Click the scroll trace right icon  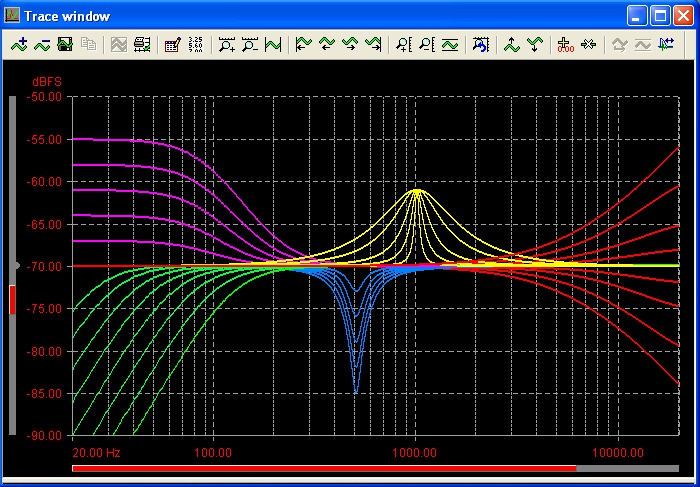pos(350,44)
